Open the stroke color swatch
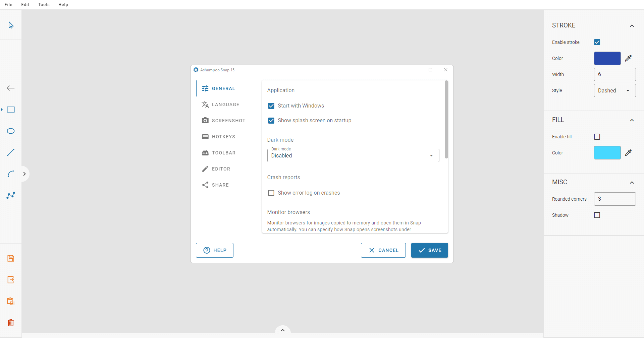The height and width of the screenshot is (338, 644). 607,58
